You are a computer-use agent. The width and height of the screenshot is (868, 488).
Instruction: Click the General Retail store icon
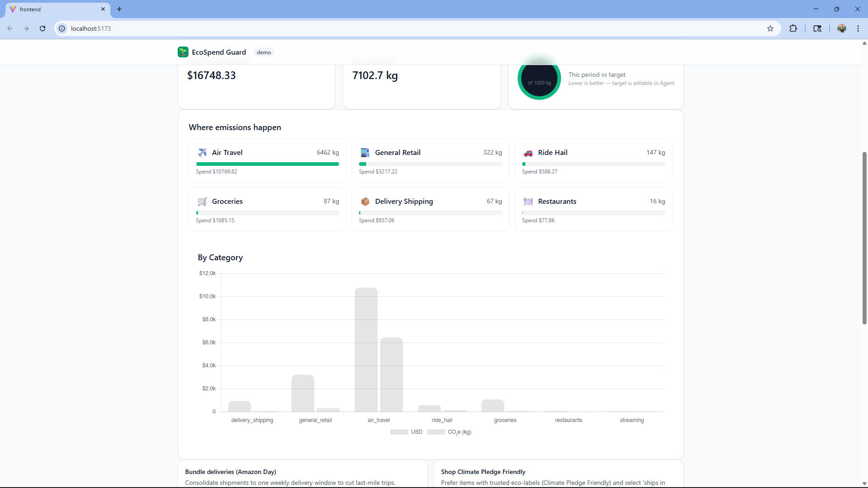(x=365, y=153)
